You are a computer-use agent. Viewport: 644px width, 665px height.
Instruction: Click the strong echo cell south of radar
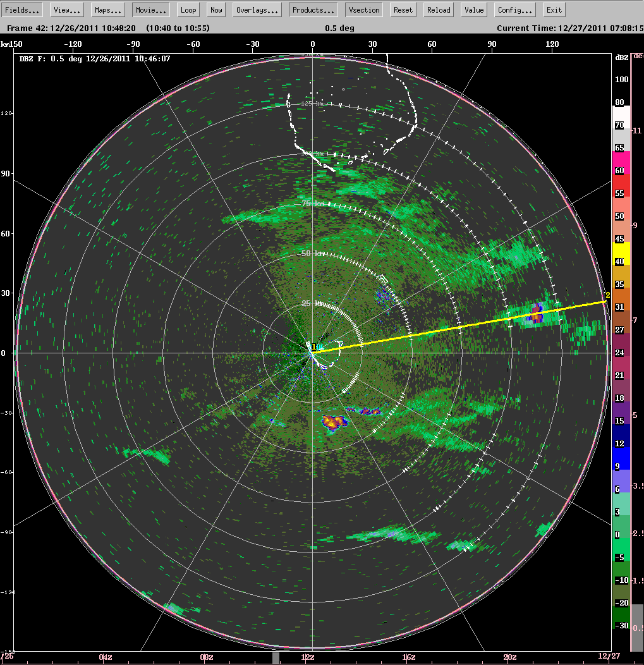tap(334, 422)
